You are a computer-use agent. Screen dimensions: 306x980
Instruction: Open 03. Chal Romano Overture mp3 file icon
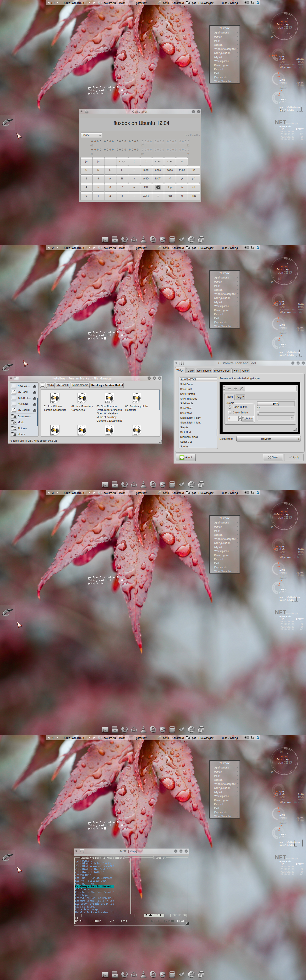click(x=109, y=398)
